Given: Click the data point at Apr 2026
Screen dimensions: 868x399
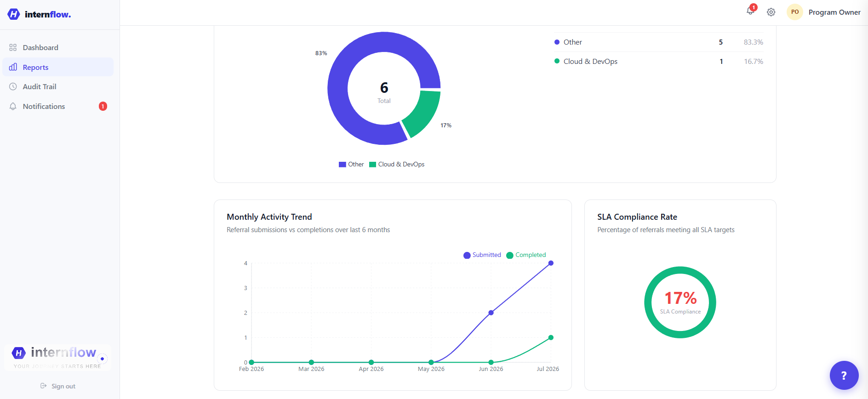Looking at the screenshot, I should pos(371,362).
